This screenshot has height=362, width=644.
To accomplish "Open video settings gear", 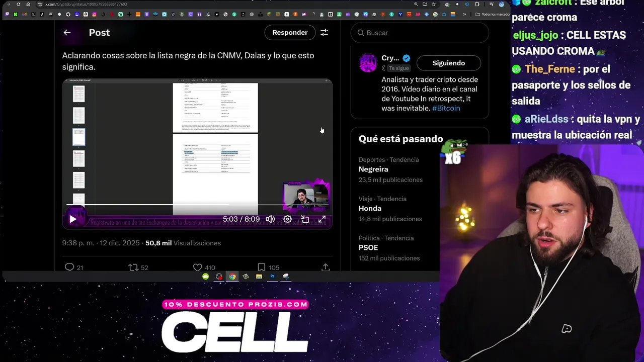I will (287, 219).
